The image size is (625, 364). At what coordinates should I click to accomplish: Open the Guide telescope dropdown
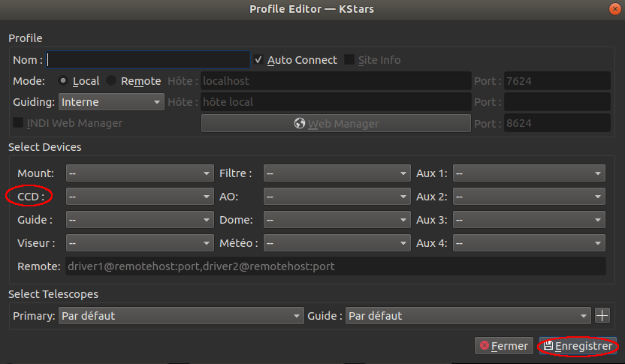point(468,316)
